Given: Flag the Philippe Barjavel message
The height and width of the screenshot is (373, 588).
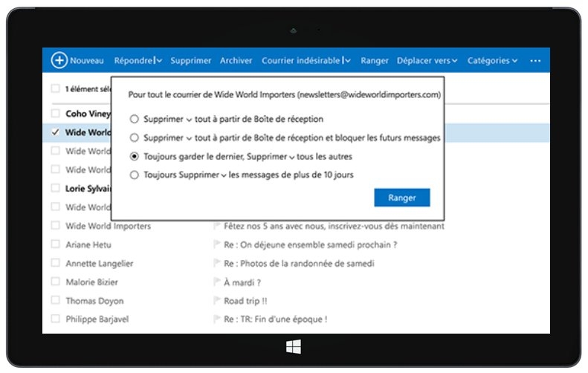Looking at the screenshot, I should pos(217,319).
